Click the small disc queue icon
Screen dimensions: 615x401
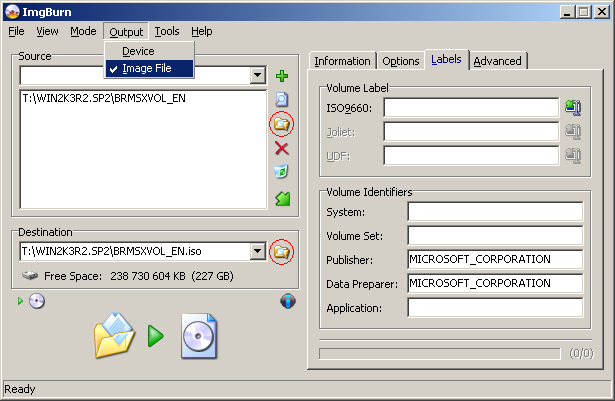pyautogui.click(x=37, y=301)
